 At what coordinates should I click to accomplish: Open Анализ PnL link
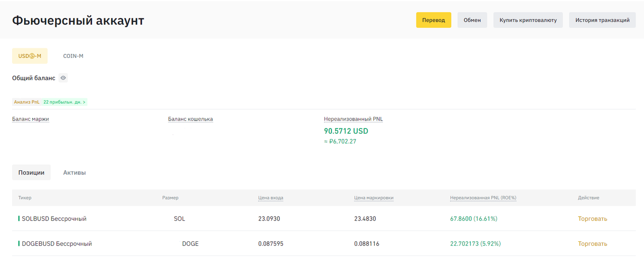tap(27, 102)
